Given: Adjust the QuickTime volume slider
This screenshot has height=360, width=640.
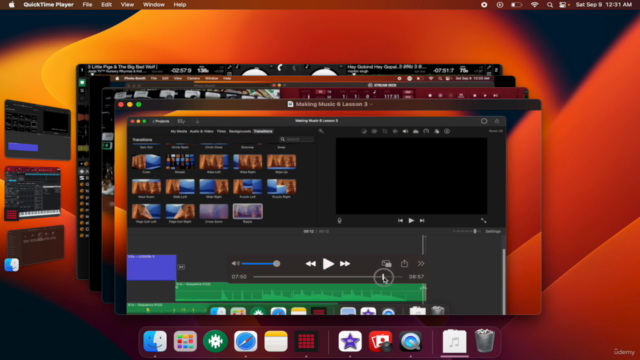Looking at the screenshot, I should coord(261,264).
